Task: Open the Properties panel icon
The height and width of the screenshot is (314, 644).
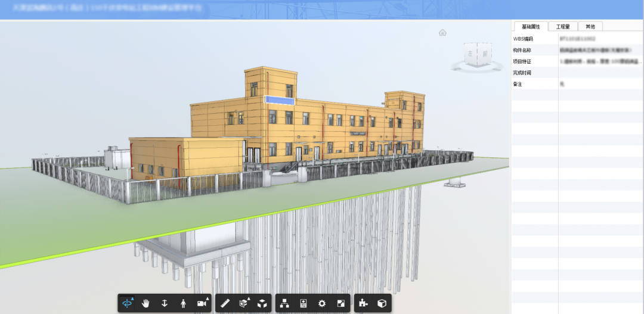Action: [304, 303]
